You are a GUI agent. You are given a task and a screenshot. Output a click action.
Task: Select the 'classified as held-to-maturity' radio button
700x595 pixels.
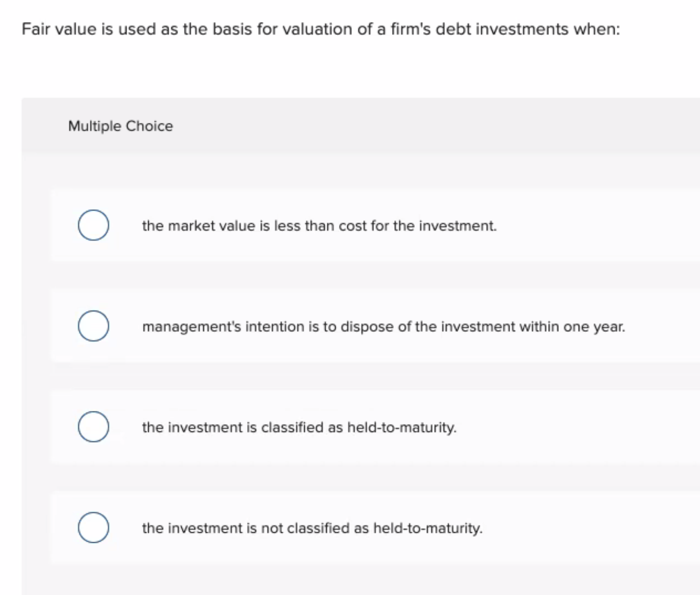[x=93, y=427]
